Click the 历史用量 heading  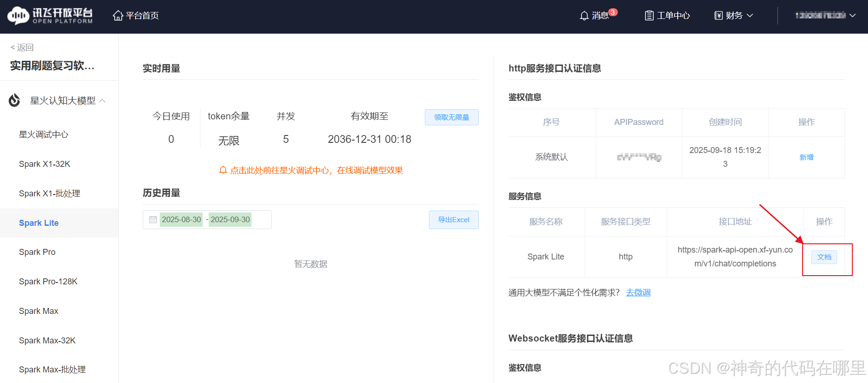pos(161,193)
